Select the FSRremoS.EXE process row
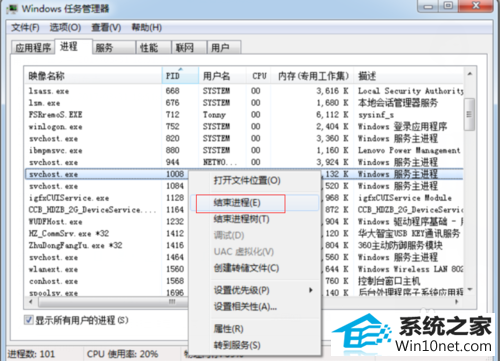500x361 pixels. (244, 115)
